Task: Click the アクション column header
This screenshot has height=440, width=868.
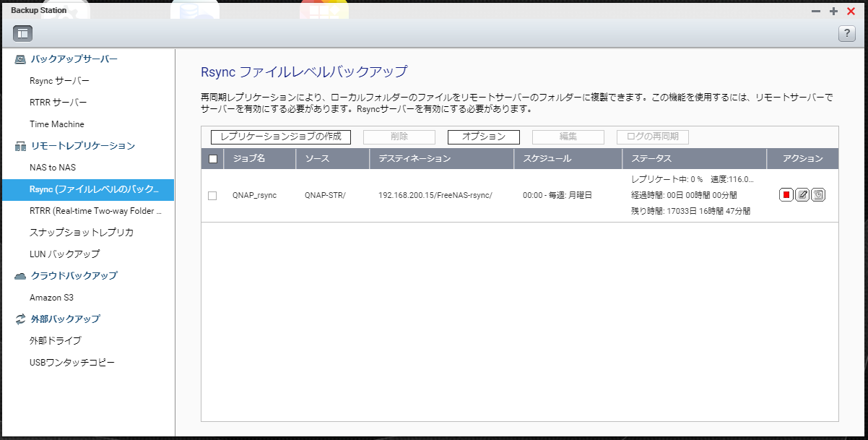Action: (803, 159)
